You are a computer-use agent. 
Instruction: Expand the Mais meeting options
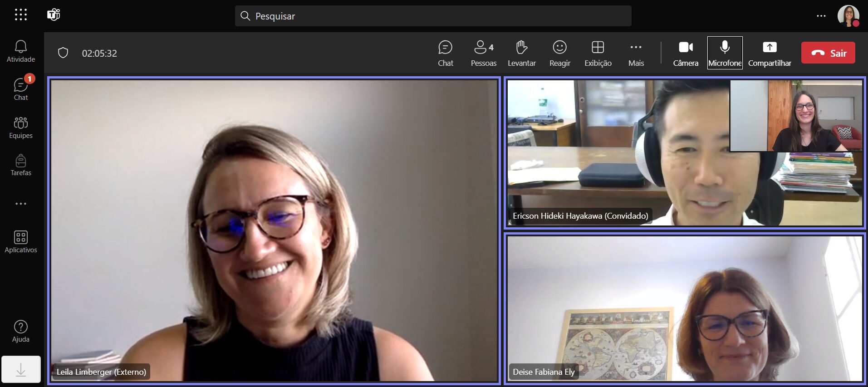(636, 53)
